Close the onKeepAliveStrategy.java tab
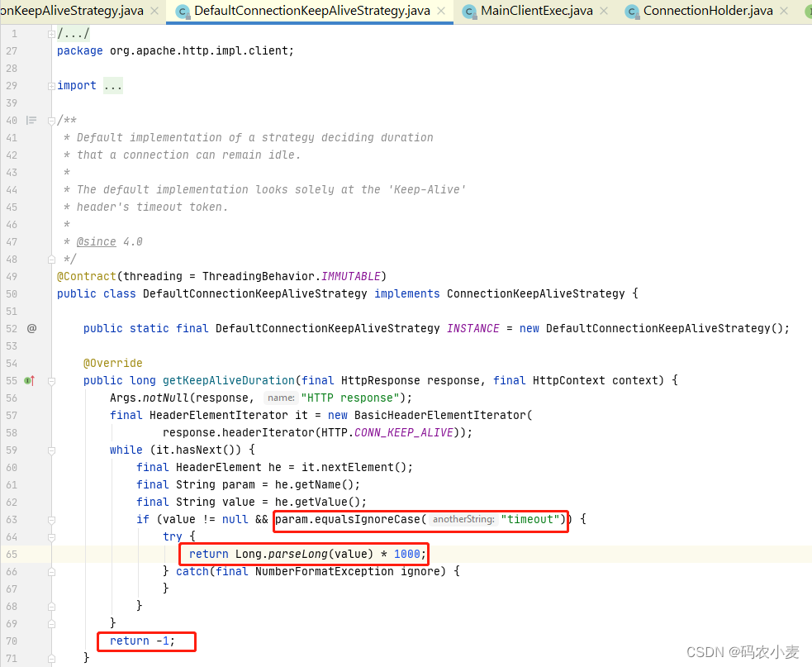The image size is (812, 667). pos(154,11)
